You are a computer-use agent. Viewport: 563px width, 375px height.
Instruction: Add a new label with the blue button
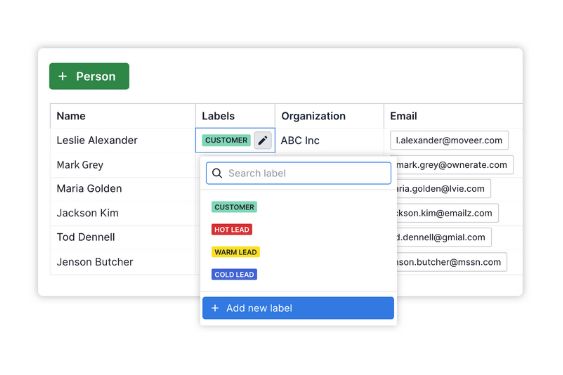(x=298, y=308)
